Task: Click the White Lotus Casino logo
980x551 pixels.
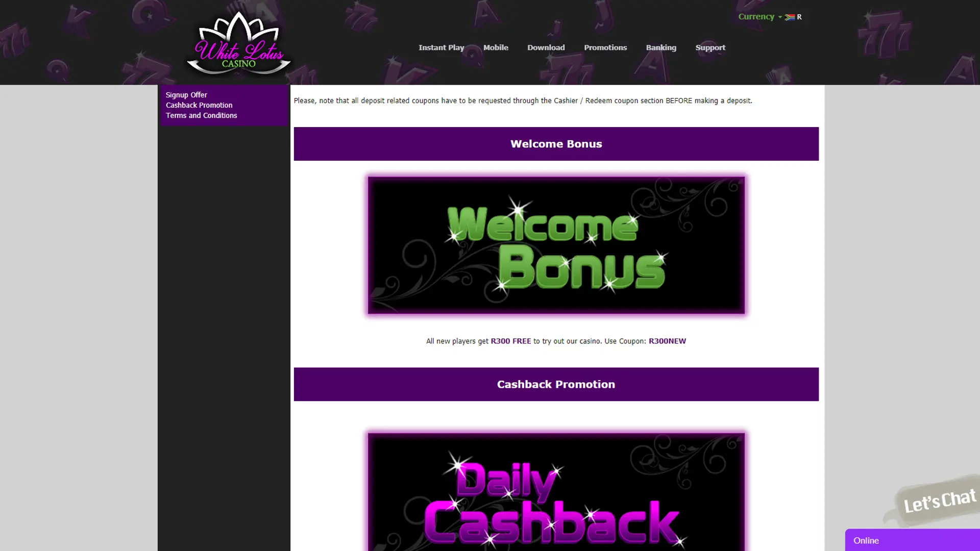Action: [238, 43]
